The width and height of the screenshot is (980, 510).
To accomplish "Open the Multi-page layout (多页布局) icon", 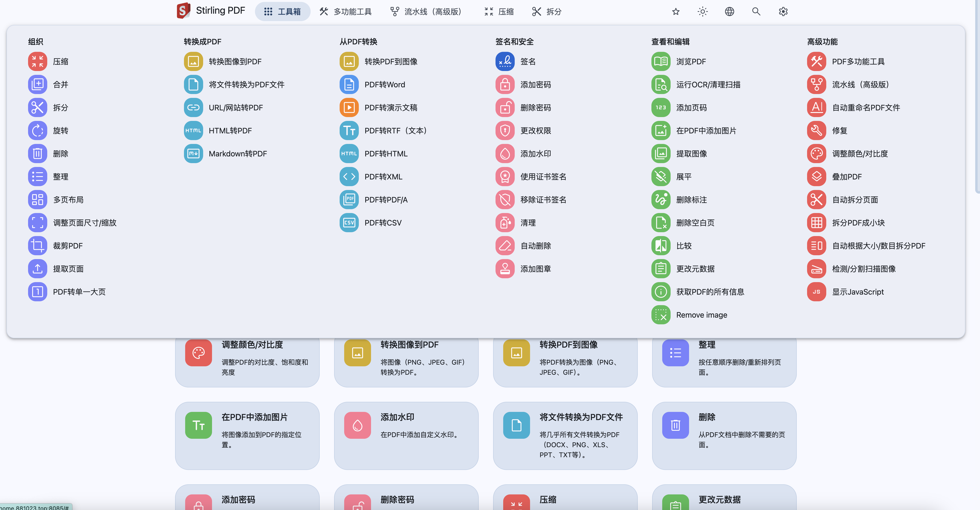I will pyautogui.click(x=37, y=199).
